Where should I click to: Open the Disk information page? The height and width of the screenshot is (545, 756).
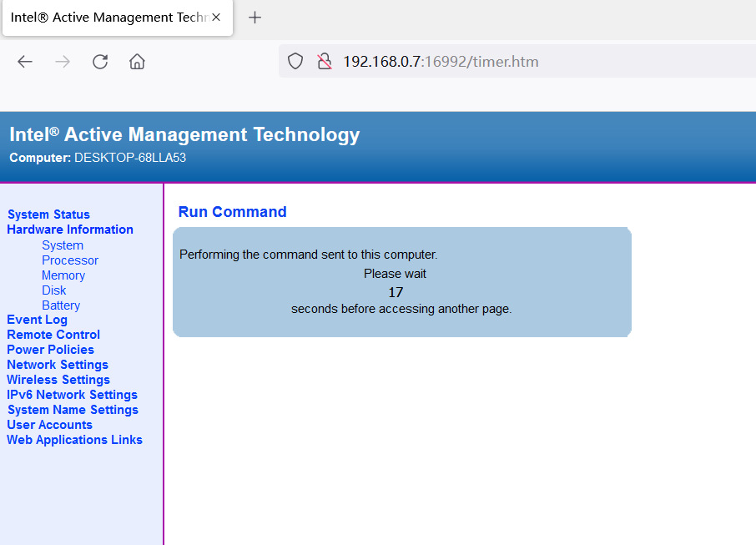tap(53, 290)
